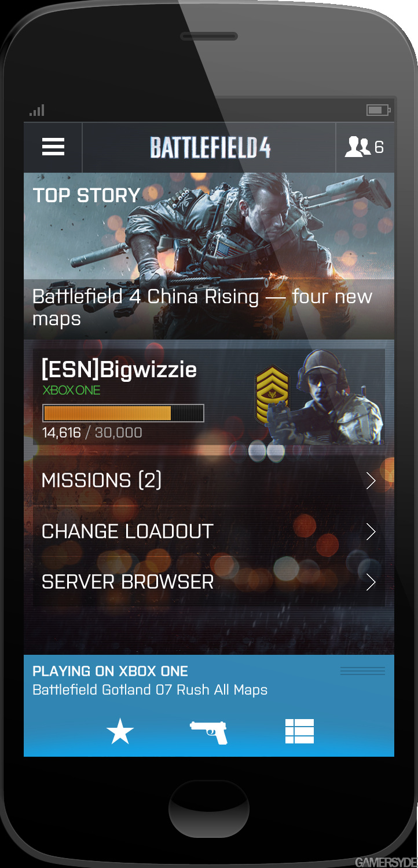418x868 pixels.
Task: Click the orange XP progress bar
Action: [x=123, y=413]
